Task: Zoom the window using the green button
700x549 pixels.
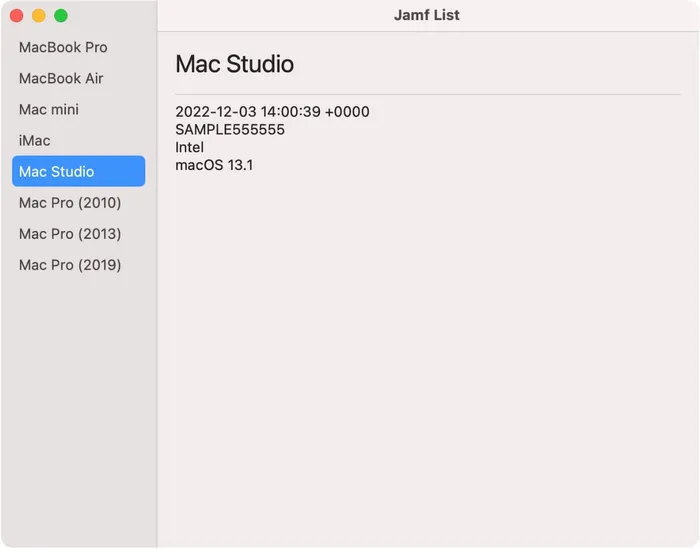Action: tap(61, 16)
